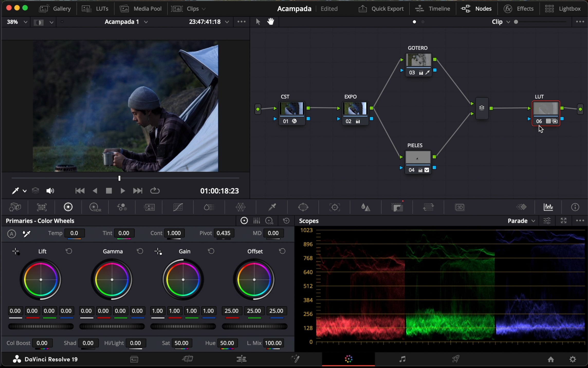Expand the Acampada 1 clip name dropdown
The width and height of the screenshot is (588, 368).
(x=146, y=22)
